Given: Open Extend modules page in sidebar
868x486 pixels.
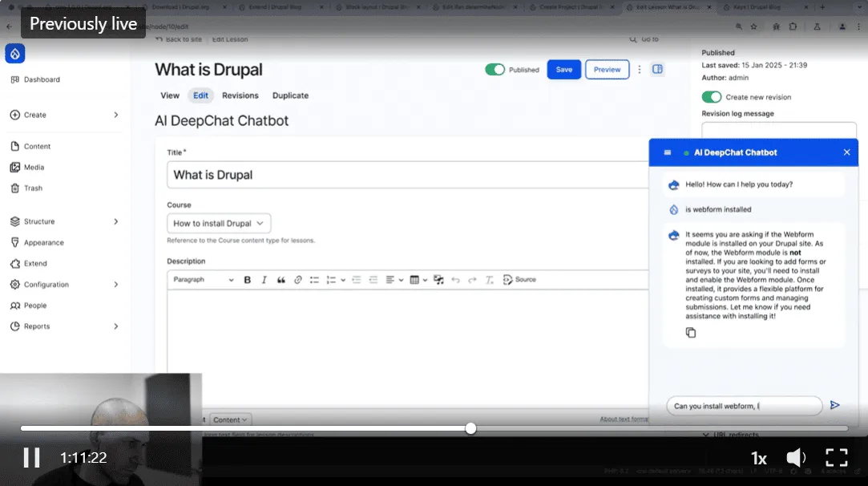Looking at the screenshot, I should pos(29,264).
